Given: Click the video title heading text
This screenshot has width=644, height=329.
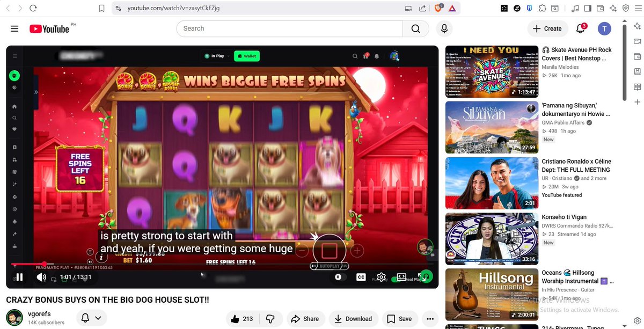Looking at the screenshot, I should point(107,299).
